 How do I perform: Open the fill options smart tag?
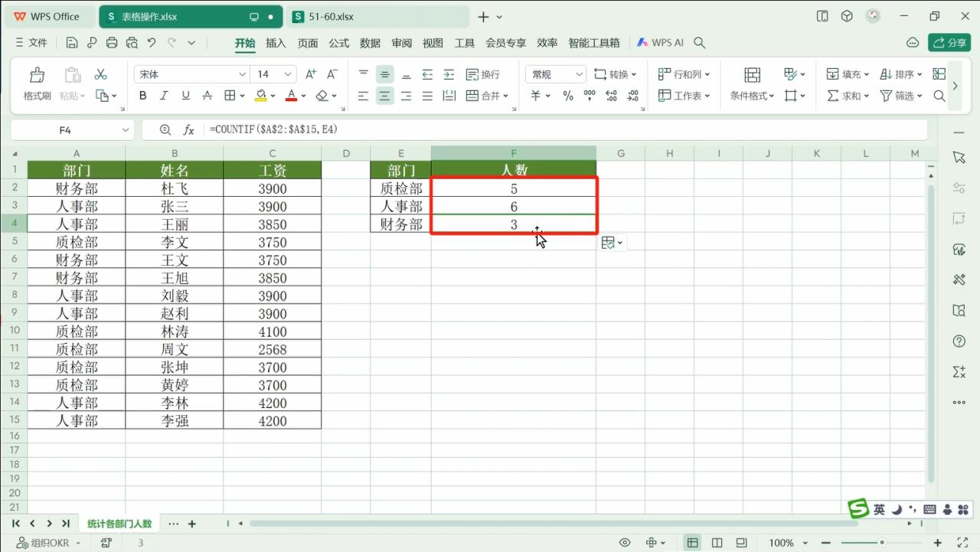tap(612, 243)
